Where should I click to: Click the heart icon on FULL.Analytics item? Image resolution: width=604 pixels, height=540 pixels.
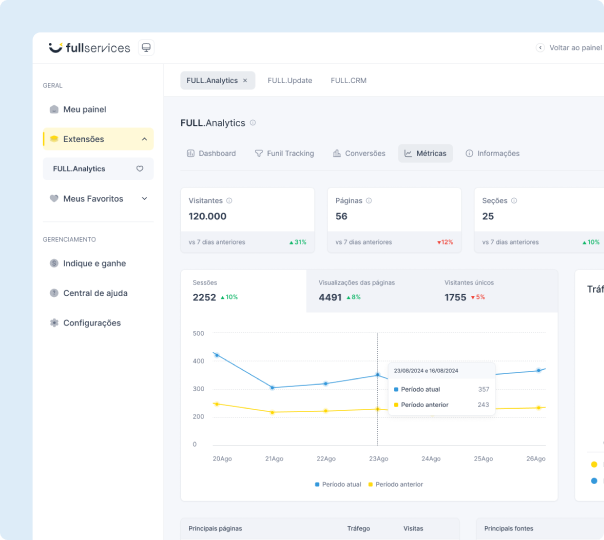[x=140, y=169]
